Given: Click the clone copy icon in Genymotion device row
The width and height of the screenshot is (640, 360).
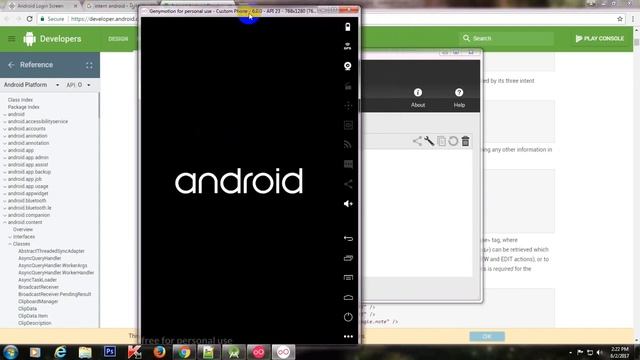Looking at the screenshot, I should [441, 141].
